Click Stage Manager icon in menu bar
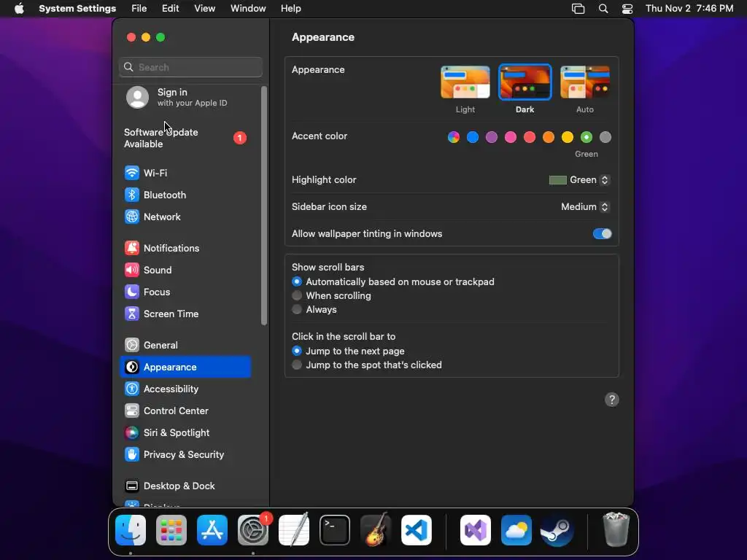Viewport: 747px width, 560px height. tap(578, 9)
